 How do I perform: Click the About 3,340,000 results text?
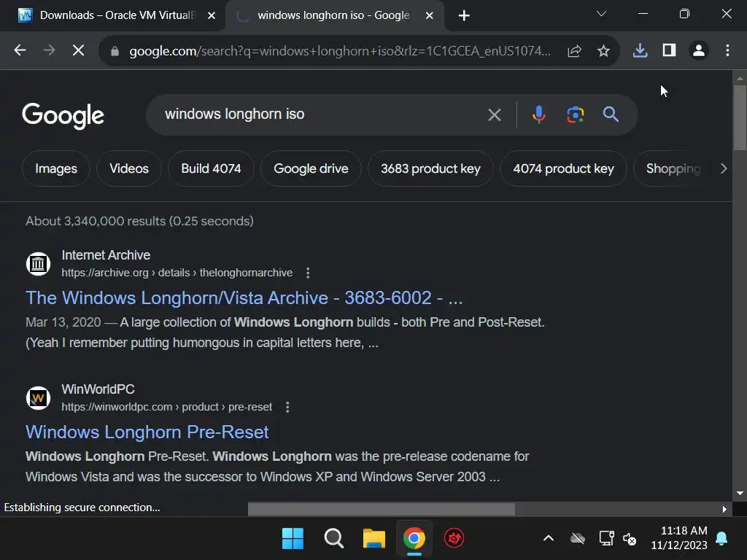[x=139, y=221]
